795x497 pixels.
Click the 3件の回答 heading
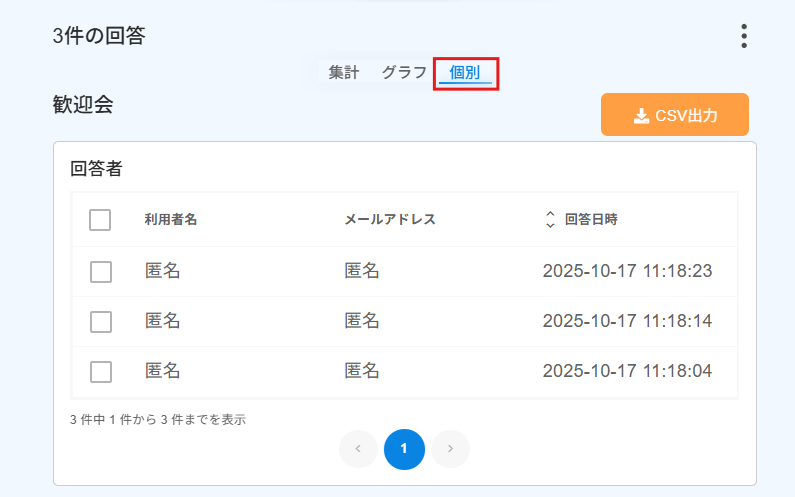point(99,36)
